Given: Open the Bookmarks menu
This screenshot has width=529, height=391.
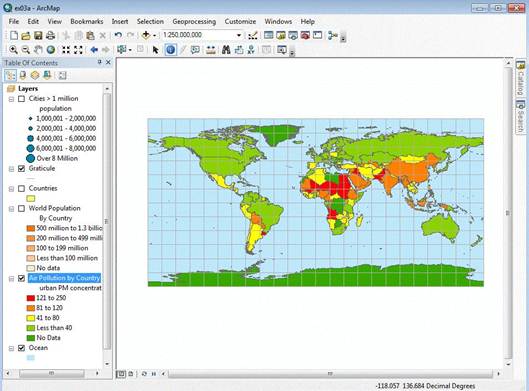Looking at the screenshot, I should coord(87,21).
